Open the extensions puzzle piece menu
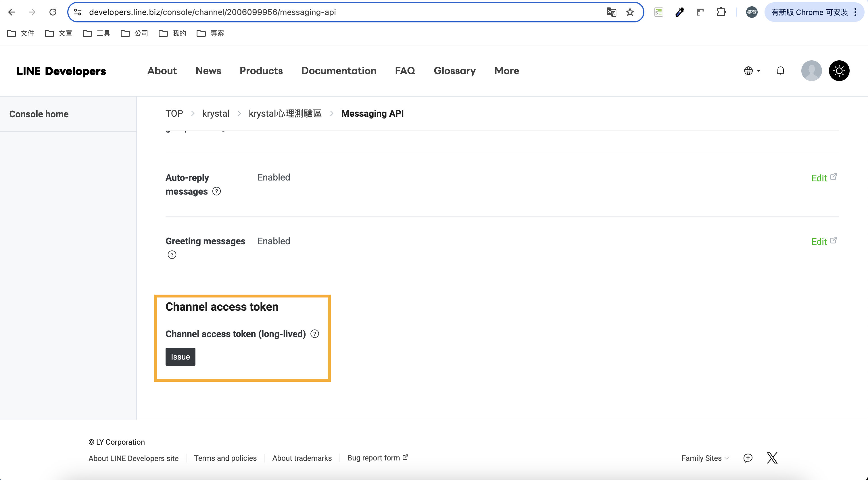Image resolution: width=868 pixels, height=480 pixels. coord(721,12)
